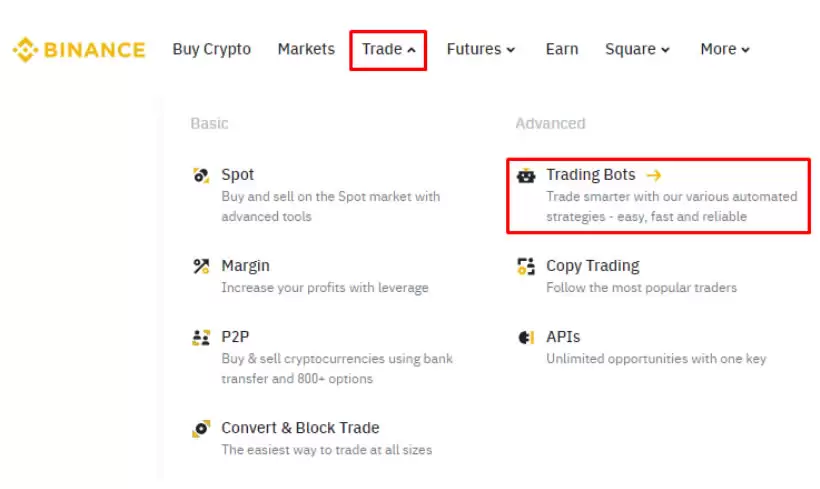
Task: Expand the Futures dropdown
Action: point(480,49)
